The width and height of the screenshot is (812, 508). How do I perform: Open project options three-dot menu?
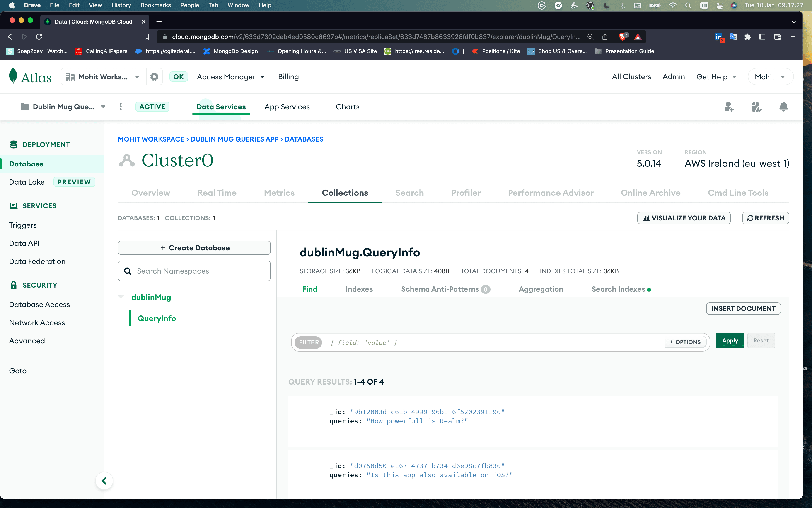click(121, 107)
